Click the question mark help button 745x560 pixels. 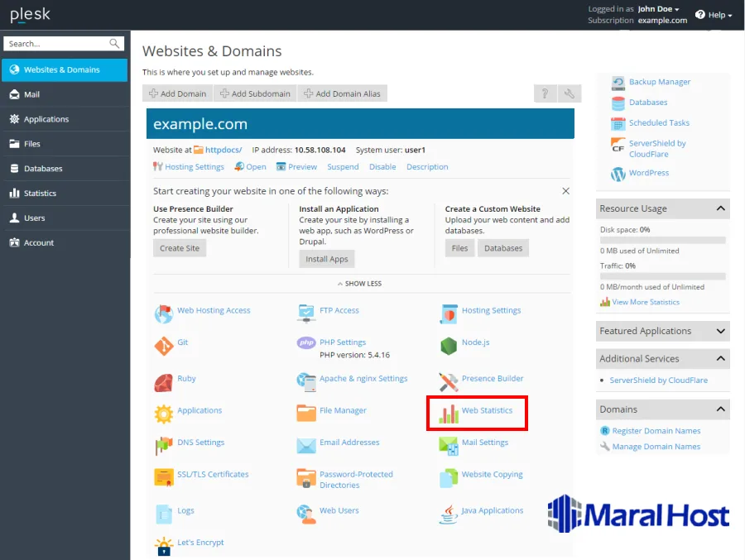pos(545,94)
